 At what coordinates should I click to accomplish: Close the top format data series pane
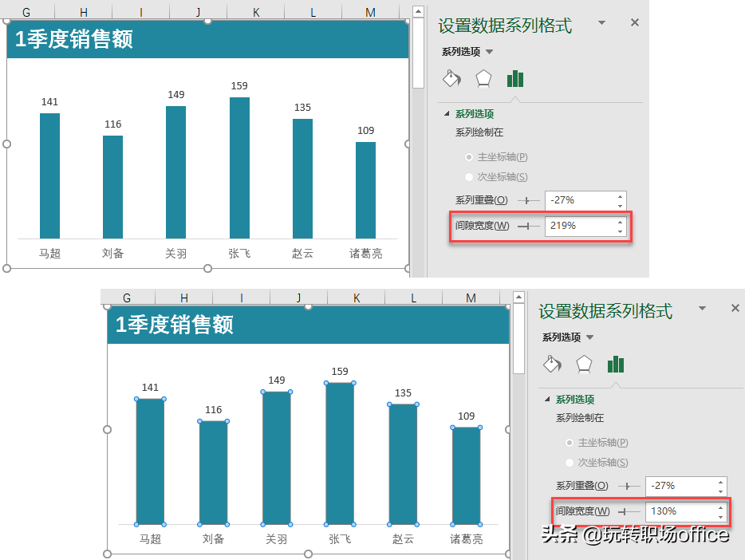[x=635, y=22]
